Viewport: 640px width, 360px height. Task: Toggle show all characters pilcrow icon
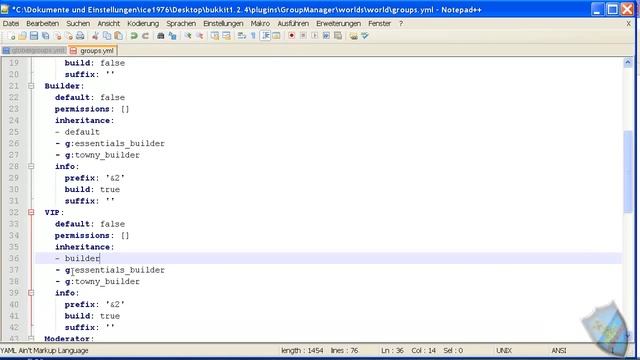point(253,36)
